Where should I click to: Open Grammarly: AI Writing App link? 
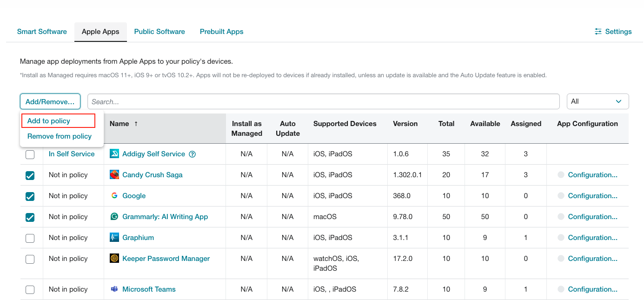click(165, 217)
